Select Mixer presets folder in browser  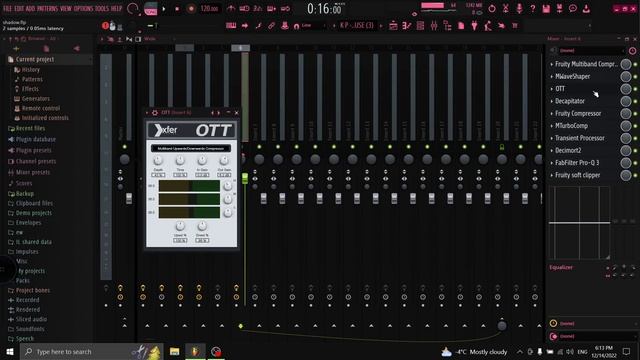(33, 172)
